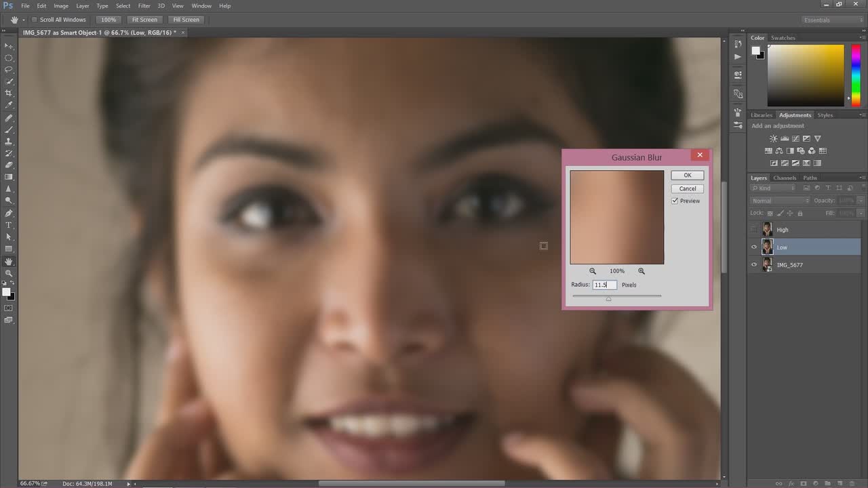The image size is (868, 488).
Task: Open the Color panel flyout menu
Action: click(x=862, y=38)
